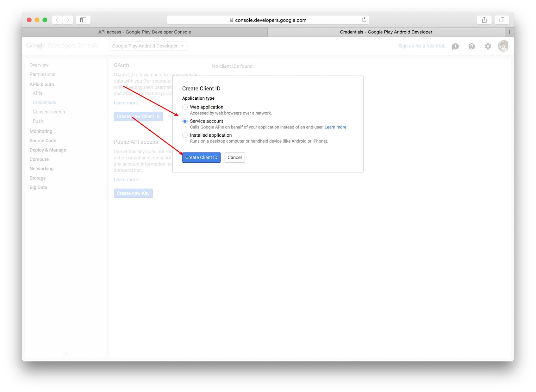536x392 pixels.
Task: Click the 'No client IDs found.' text
Action: click(x=233, y=66)
